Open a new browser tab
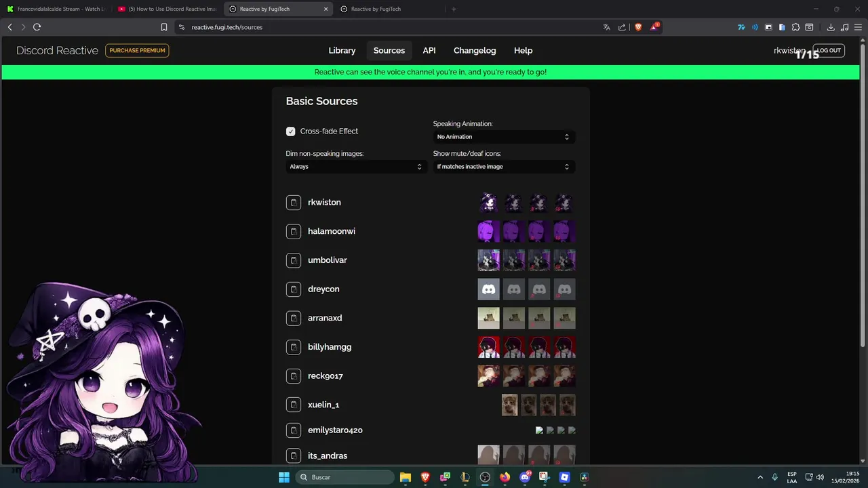 click(x=454, y=9)
